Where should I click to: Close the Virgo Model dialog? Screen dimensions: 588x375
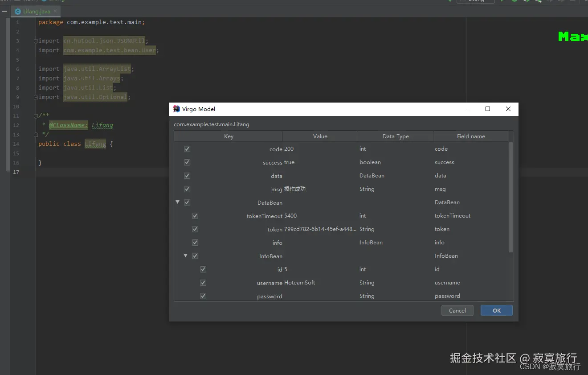point(508,109)
